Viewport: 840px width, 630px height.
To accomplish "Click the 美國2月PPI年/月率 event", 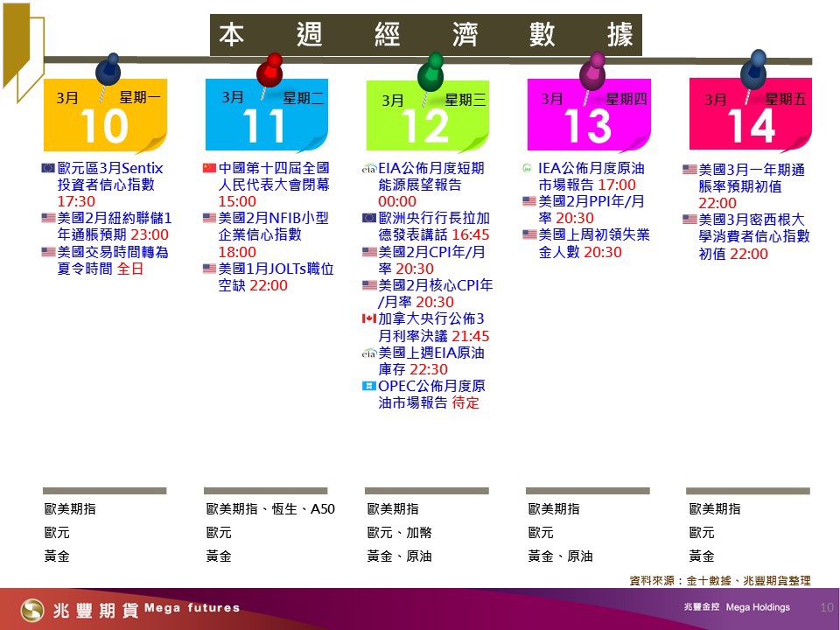I will [584, 210].
